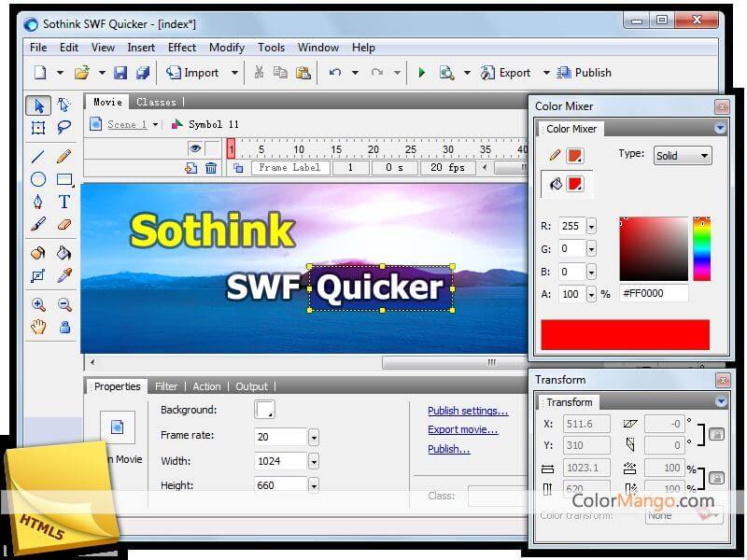Click the Open folder icon
Viewport: 747px width, 560px height.
click(x=82, y=73)
